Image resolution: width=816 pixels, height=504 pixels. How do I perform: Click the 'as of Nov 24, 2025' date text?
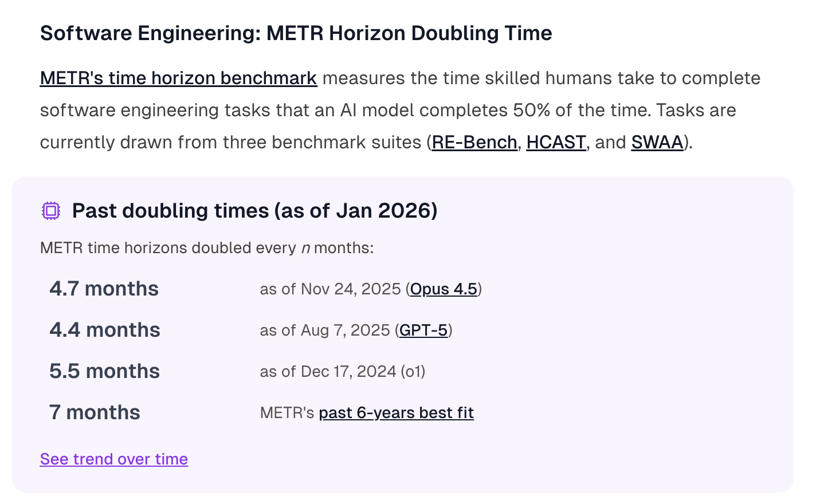pos(330,289)
